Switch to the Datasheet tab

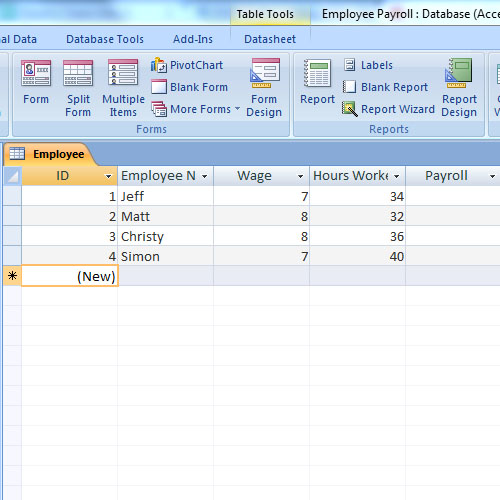pos(270,39)
